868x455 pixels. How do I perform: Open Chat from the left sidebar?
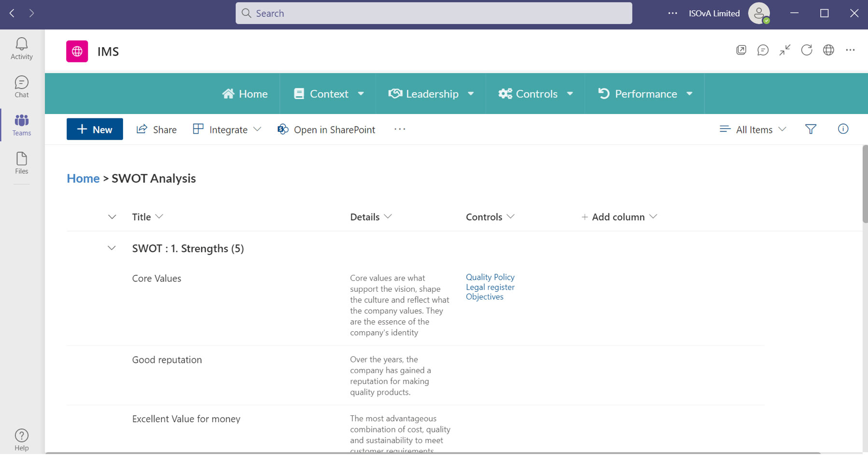(21, 86)
